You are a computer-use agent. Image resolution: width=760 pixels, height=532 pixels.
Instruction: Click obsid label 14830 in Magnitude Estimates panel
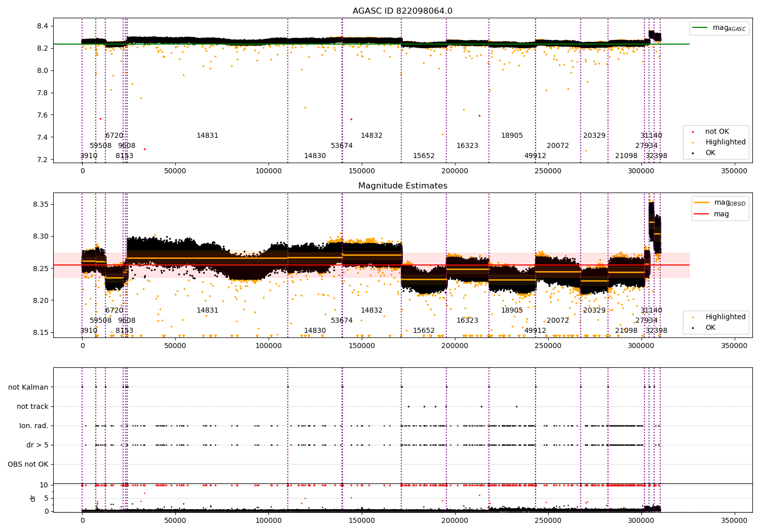click(x=315, y=331)
